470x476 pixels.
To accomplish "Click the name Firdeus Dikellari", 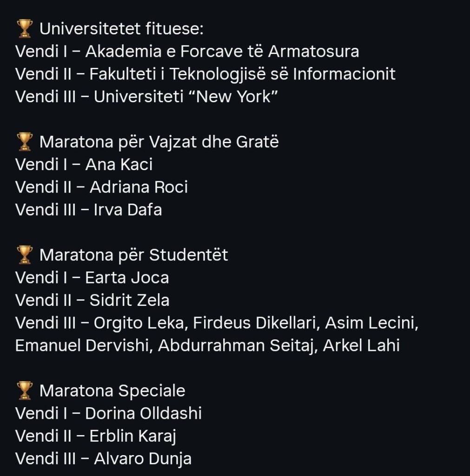I will coord(254,323).
